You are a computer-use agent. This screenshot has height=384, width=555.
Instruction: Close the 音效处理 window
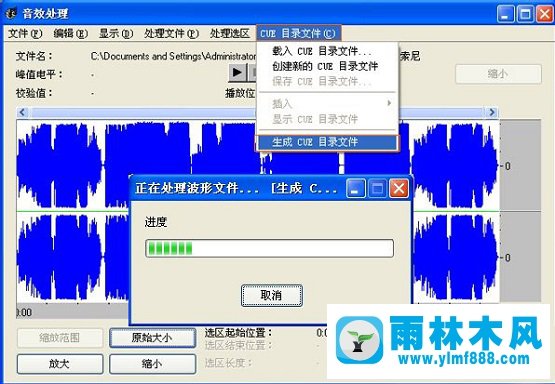pos(545,14)
